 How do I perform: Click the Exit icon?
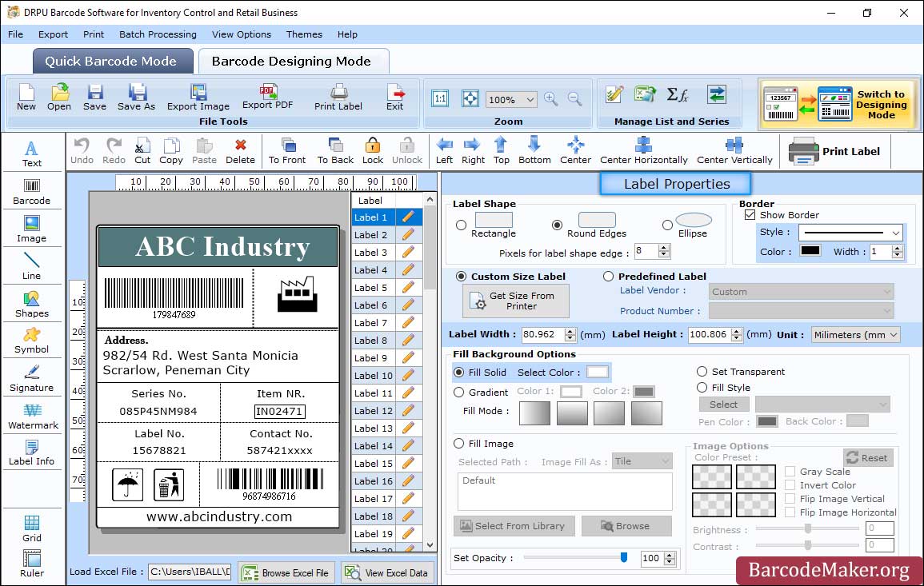click(395, 98)
